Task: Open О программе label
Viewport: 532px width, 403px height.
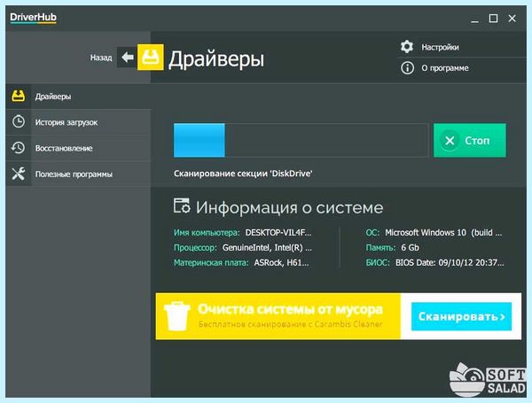Action: pos(445,68)
